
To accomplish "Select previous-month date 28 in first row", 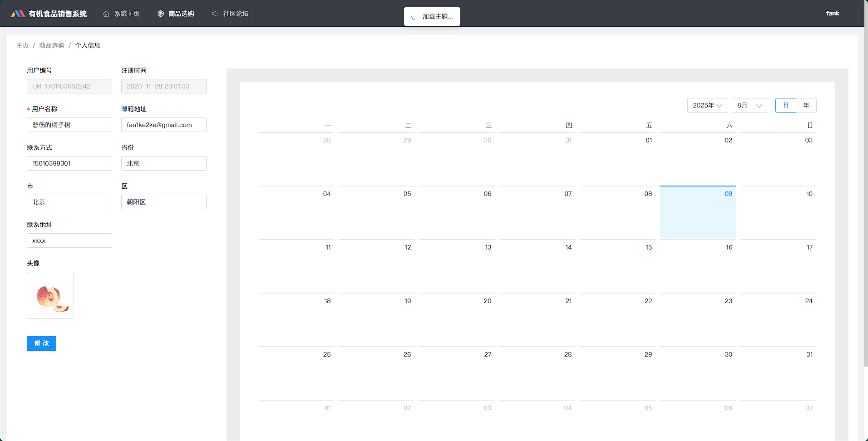I will pyautogui.click(x=296, y=159).
